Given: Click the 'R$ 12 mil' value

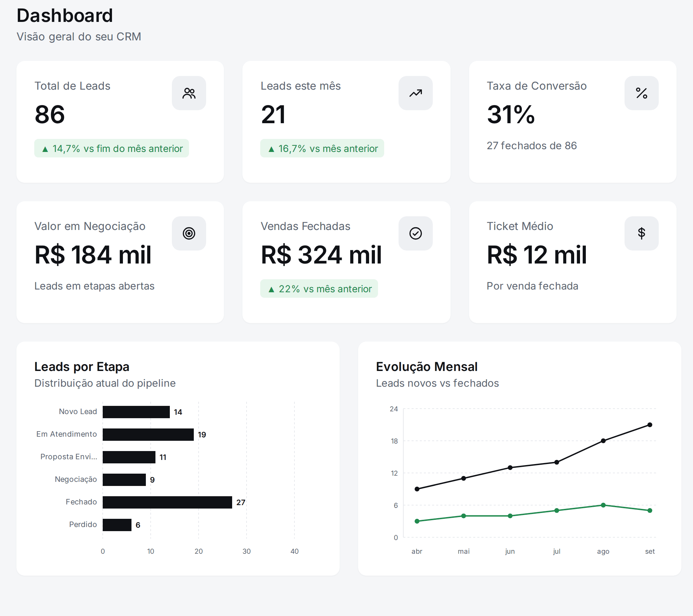Looking at the screenshot, I should click(x=537, y=255).
